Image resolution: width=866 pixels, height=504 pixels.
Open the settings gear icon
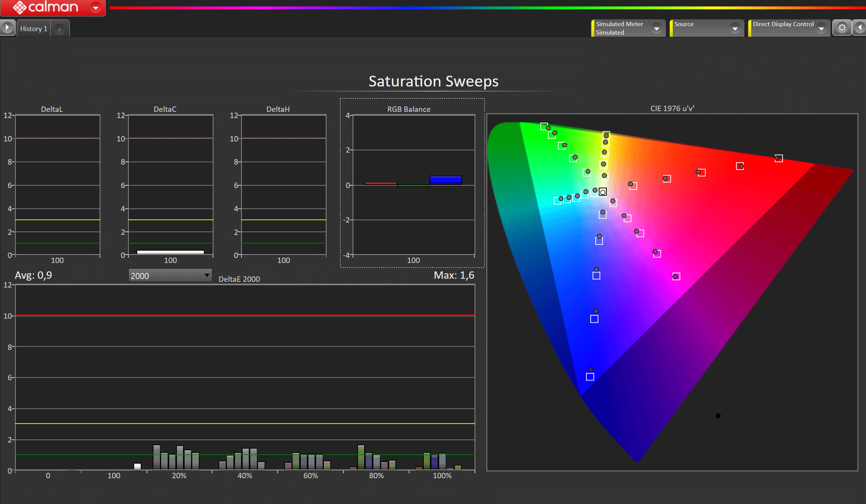pos(842,28)
